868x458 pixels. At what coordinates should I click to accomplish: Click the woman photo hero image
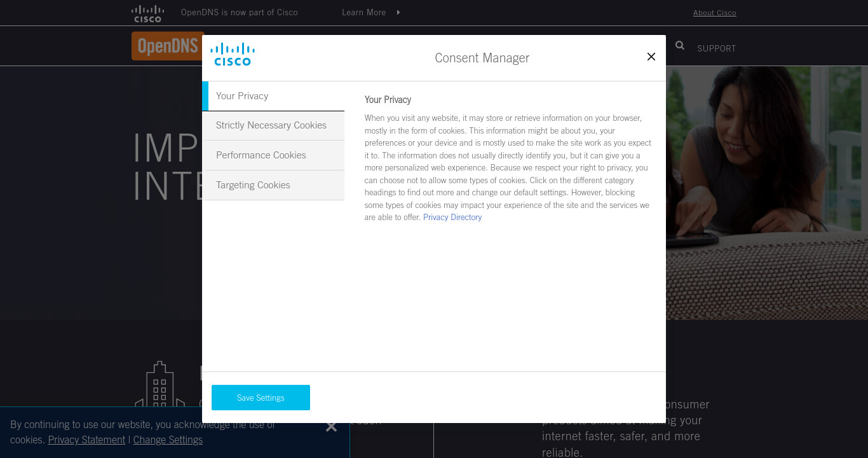tap(767, 193)
